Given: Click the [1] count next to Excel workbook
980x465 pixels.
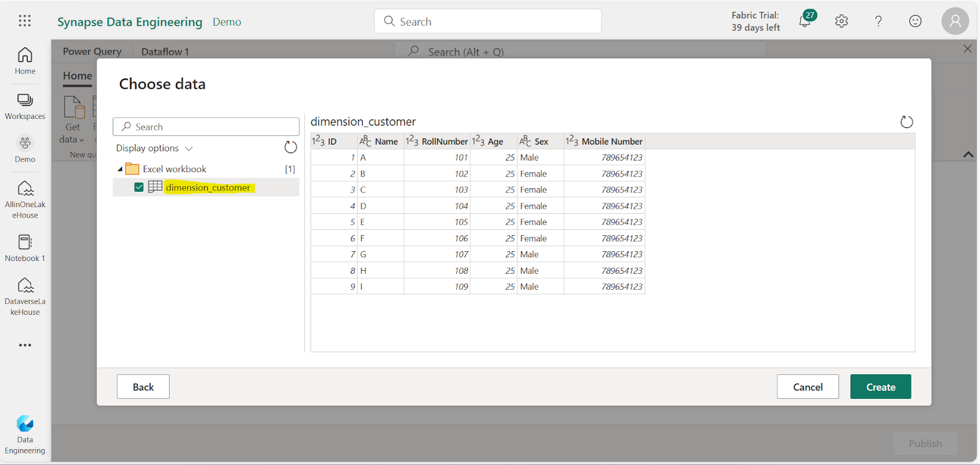Looking at the screenshot, I should (290, 169).
